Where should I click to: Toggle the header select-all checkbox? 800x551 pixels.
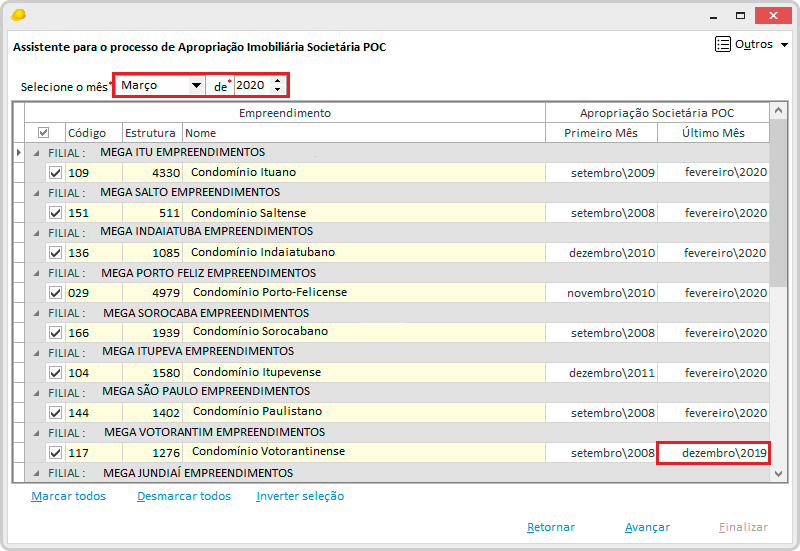pos(43,133)
